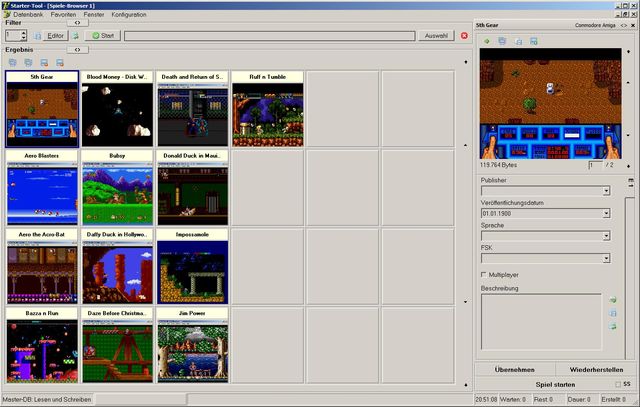
Task: Click bottom icon beside Beschreibung box
Action: 613,326
